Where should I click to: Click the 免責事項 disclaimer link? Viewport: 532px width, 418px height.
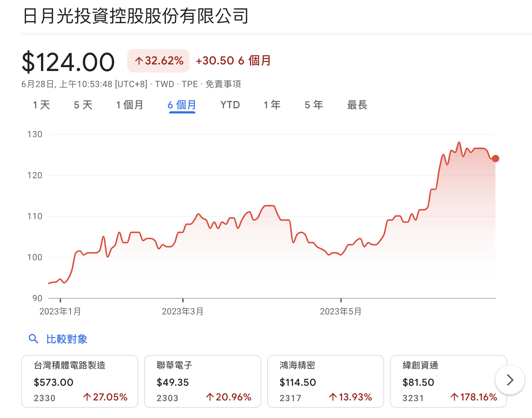[x=223, y=84]
